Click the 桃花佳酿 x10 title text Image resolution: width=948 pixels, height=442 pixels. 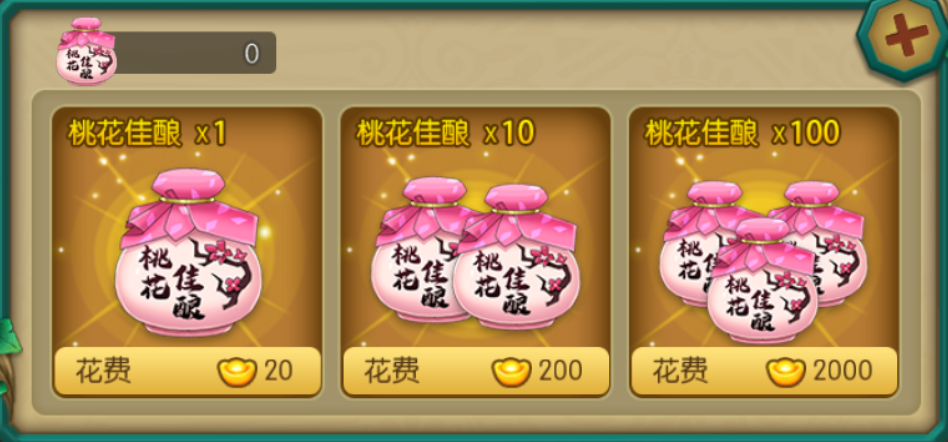tap(446, 134)
